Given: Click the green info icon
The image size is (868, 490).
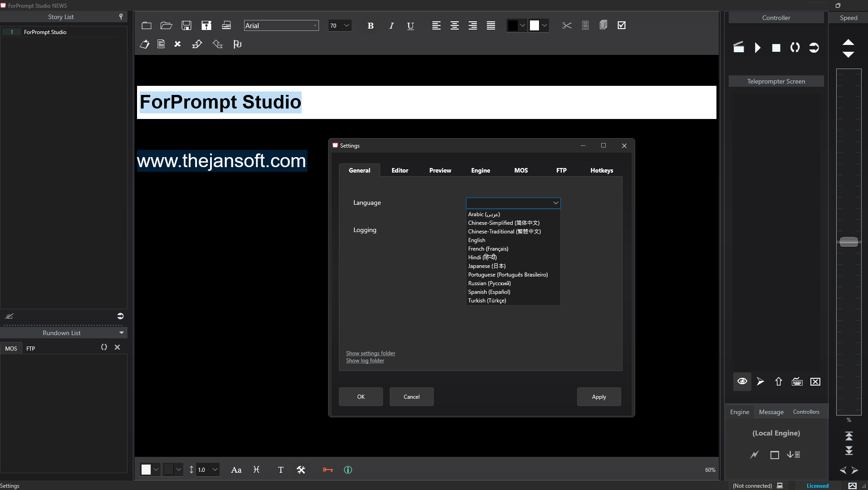Looking at the screenshot, I should tap(348, 470).
